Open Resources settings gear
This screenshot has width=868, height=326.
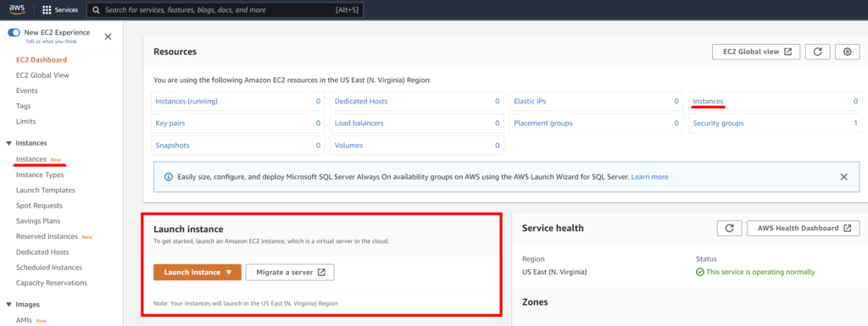(847, 52)
